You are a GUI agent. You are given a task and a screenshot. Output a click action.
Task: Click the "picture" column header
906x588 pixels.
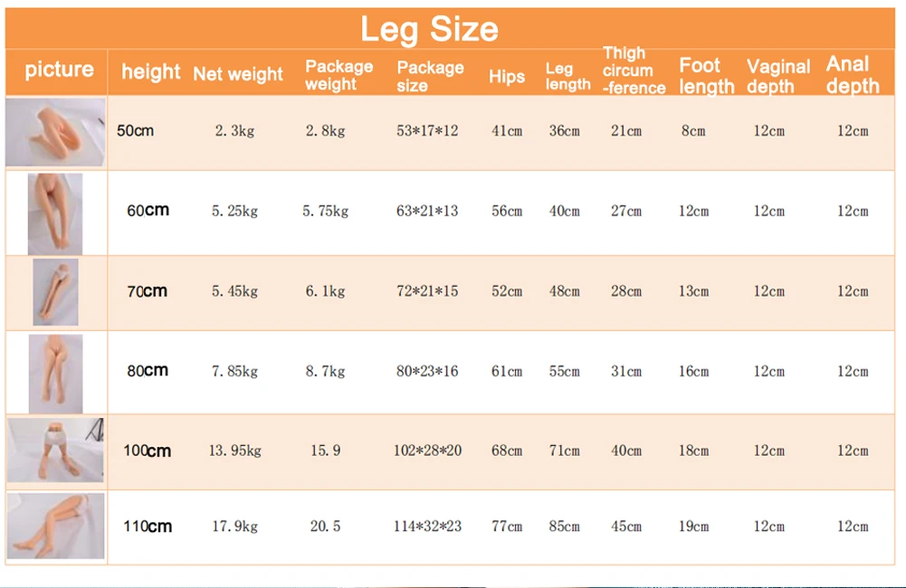(59, 70)
